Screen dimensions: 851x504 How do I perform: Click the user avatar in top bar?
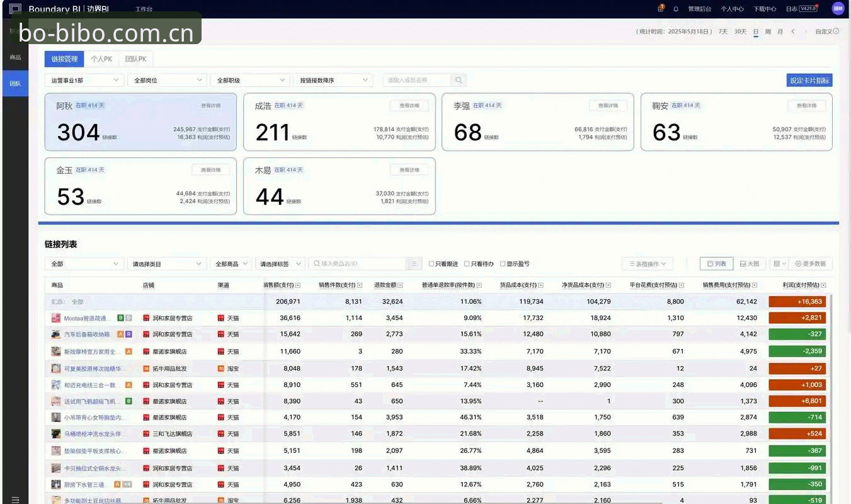pos(838,8)
